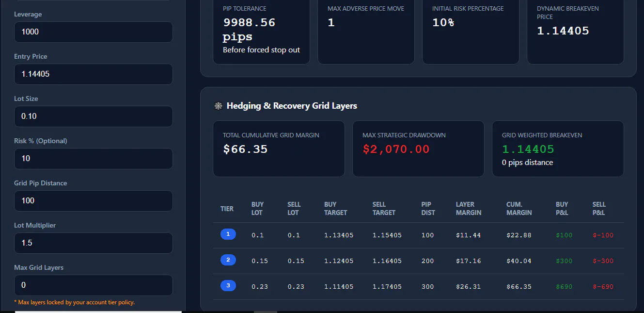
Task: Click the Total Cumulative Grid Margin value $66.35
Action: (x=245, y=149)
